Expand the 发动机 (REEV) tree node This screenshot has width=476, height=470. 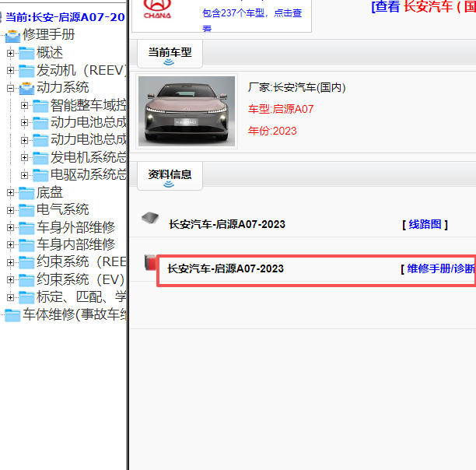pyautogui.click(x=10, y=71)
